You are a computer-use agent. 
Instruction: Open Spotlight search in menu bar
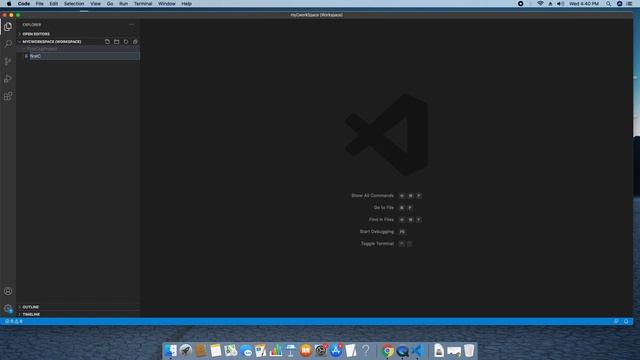(609, 4)
